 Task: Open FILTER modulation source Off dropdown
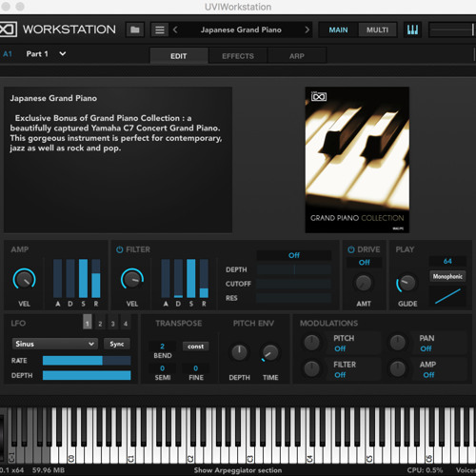click(340, 375)
